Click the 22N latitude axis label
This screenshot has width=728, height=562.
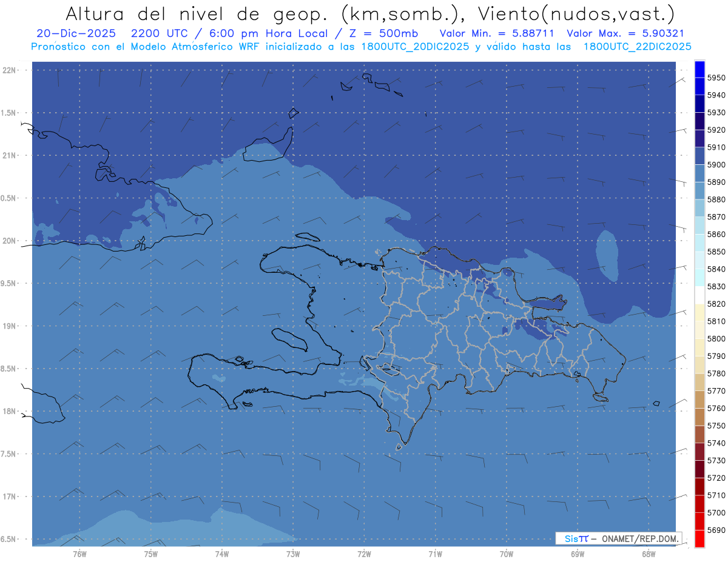(x=9, y=70)
